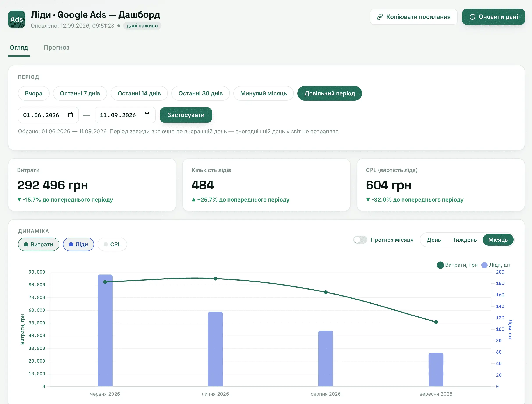This screenshot has height=404, width=532.
Task: Click the дані наживо status badge
Action: [x=142, y=26]
